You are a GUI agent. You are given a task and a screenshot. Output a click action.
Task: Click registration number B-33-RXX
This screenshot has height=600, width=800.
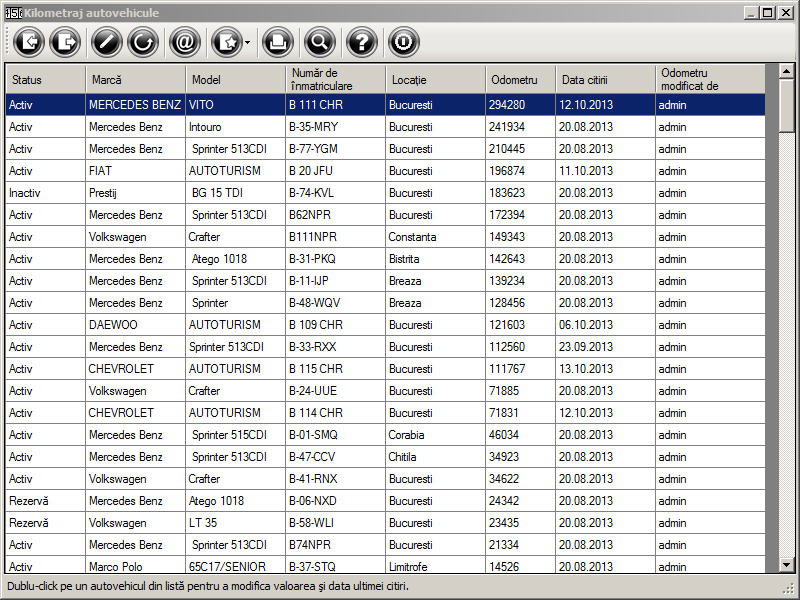335,346
